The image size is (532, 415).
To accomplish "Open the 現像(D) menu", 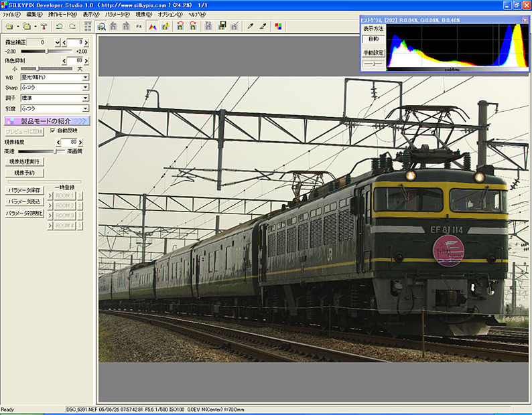I will [144, 15].
